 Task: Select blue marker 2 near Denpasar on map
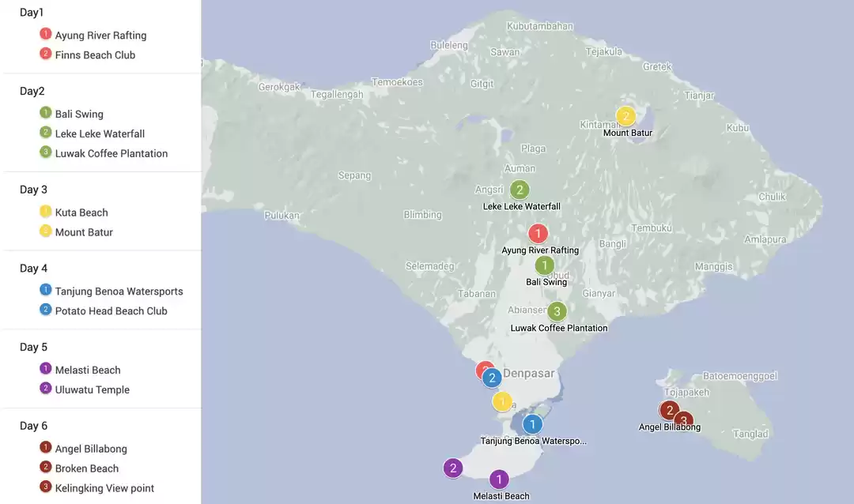pyautogui.click(x=493, y=378)
